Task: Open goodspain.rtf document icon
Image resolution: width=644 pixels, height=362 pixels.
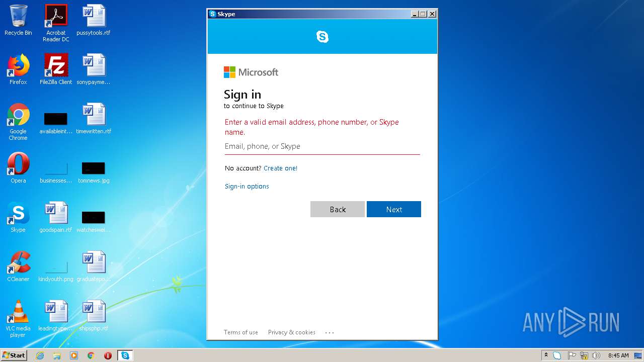Action: [56, 217]
